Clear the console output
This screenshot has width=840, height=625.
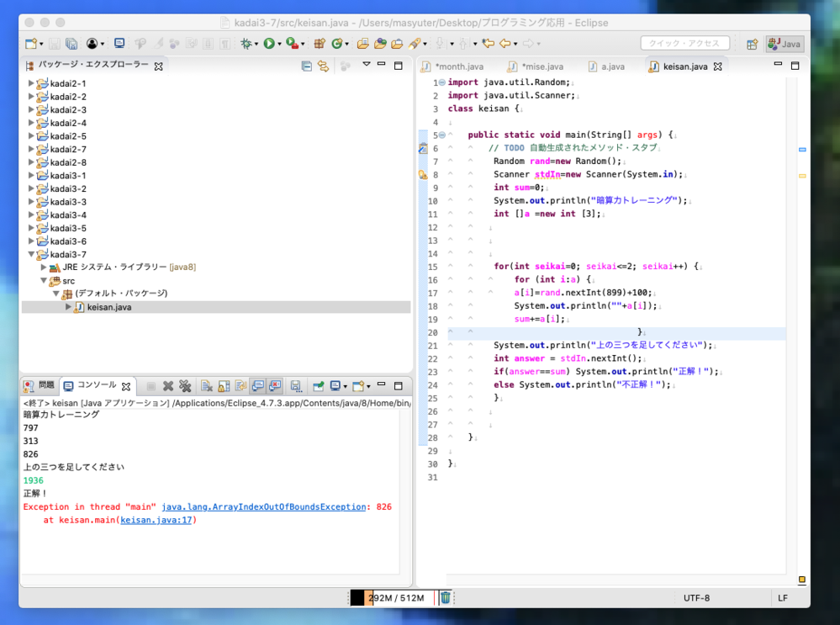(x=206, y=386)
